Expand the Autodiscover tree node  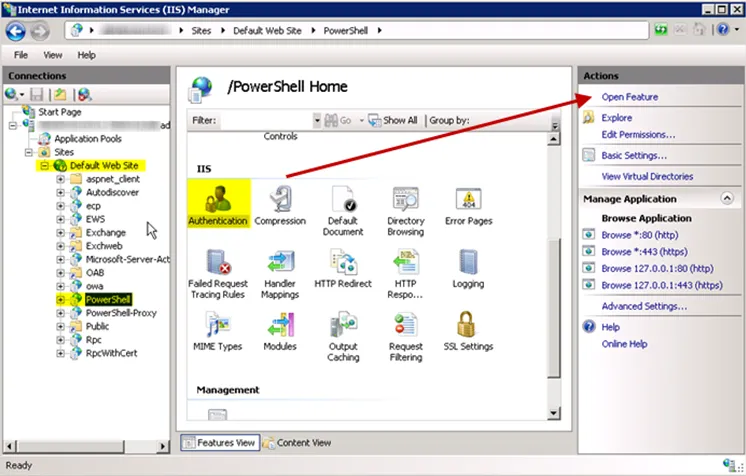click(x=60, y=193)
